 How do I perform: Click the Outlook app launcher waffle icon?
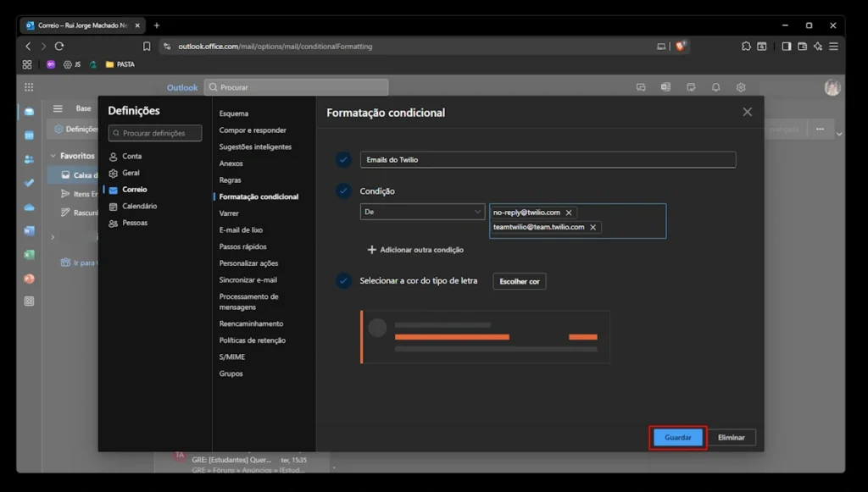tap(29, 87)
